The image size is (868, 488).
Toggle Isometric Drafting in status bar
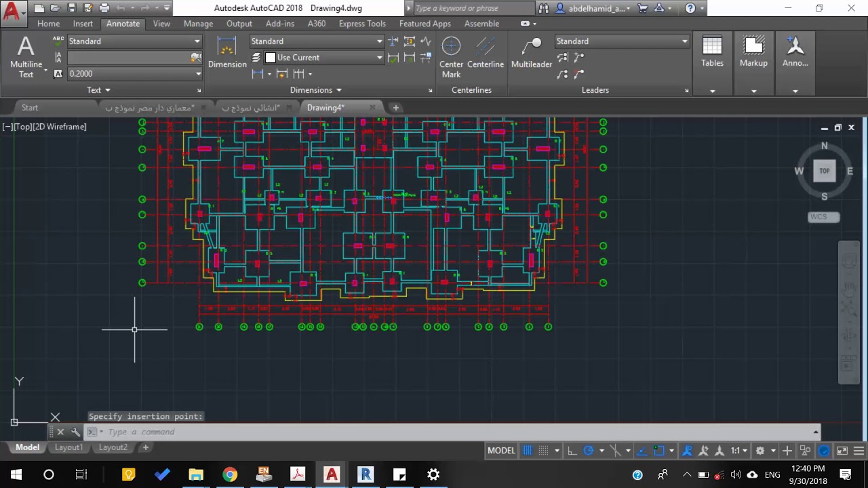tap(616, 451)
